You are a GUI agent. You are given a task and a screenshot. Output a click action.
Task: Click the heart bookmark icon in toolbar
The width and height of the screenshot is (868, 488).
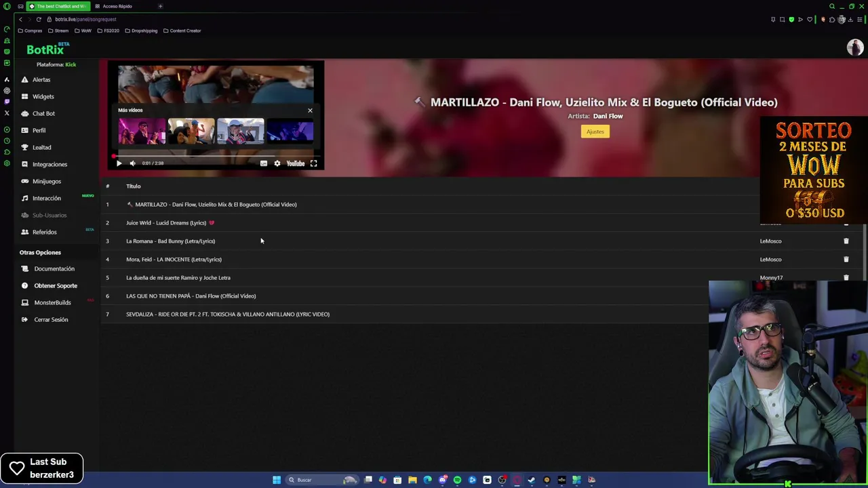809,19
